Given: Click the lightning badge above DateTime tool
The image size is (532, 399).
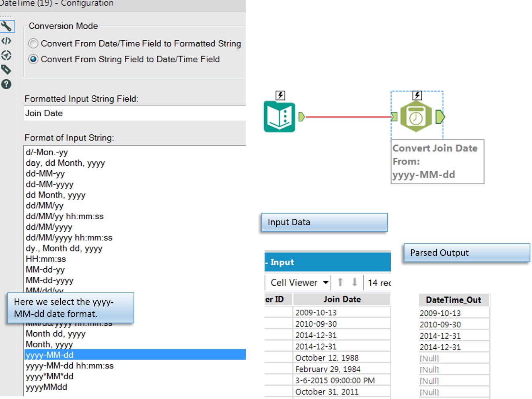Looking at the screenshot, I should click(x=417, y=95).
